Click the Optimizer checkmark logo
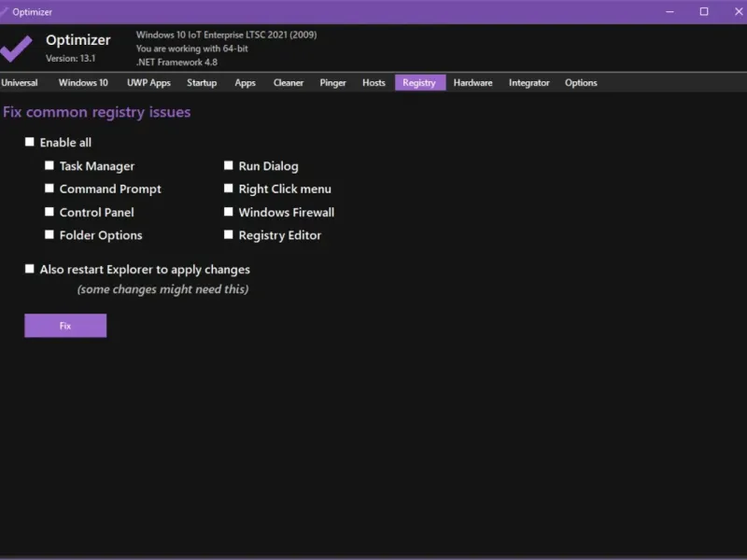Image resolution: width=747 pixels, height=560 pixels. [16, 49]
